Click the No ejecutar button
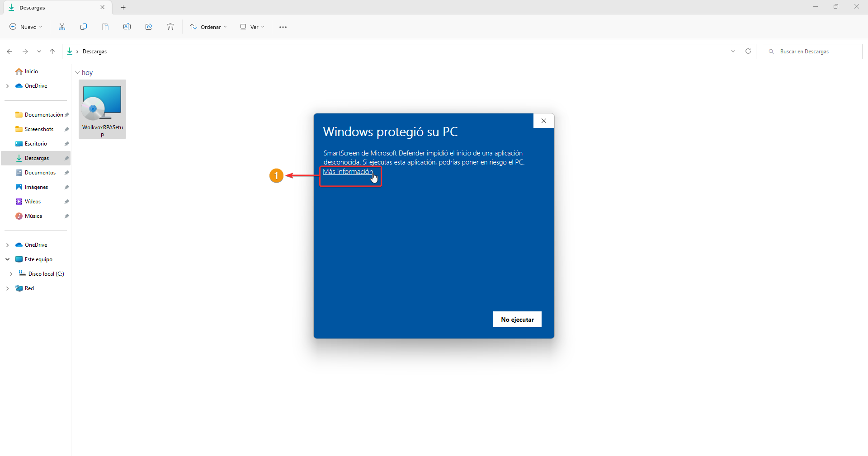The width and height of the screenshot is (868, 456). [517, 320]
